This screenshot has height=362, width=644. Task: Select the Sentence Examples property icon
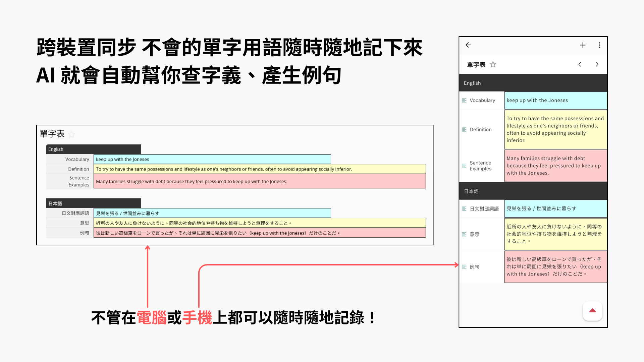click(464, 166)
